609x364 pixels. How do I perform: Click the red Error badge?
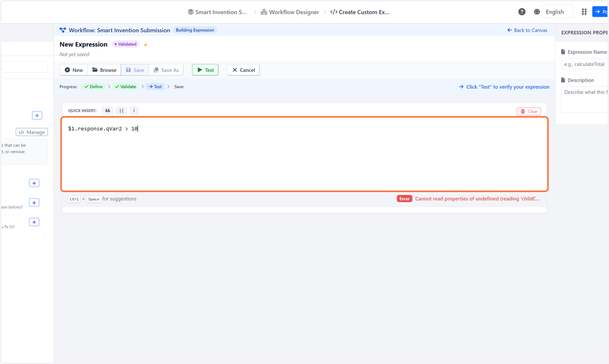(404, 199)
